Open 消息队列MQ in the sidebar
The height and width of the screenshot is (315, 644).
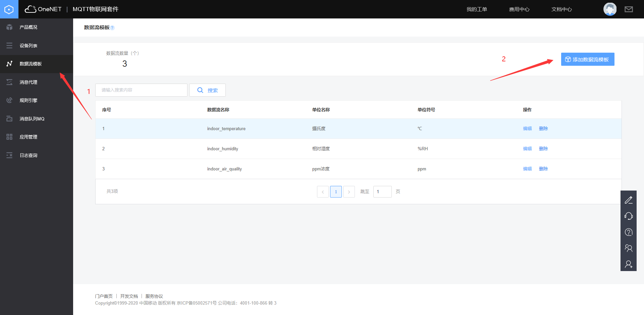click(x=37, y=119)
